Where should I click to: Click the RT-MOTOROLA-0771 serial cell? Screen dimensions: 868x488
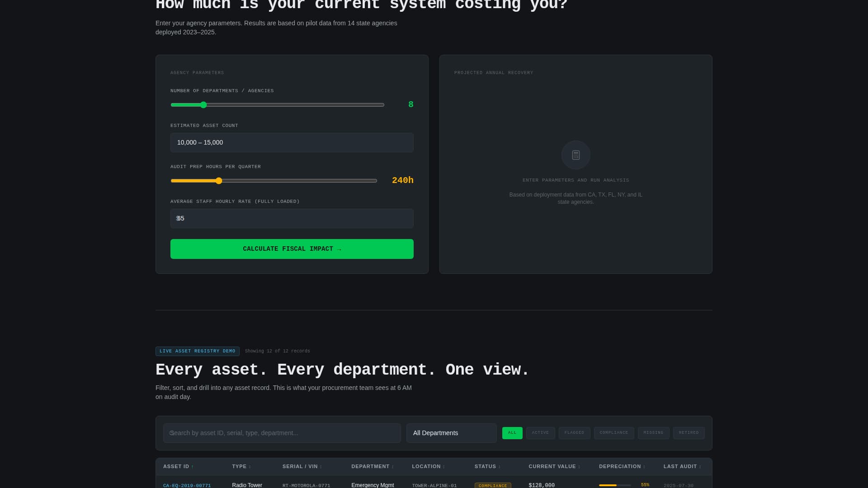(x=306, y=485)
